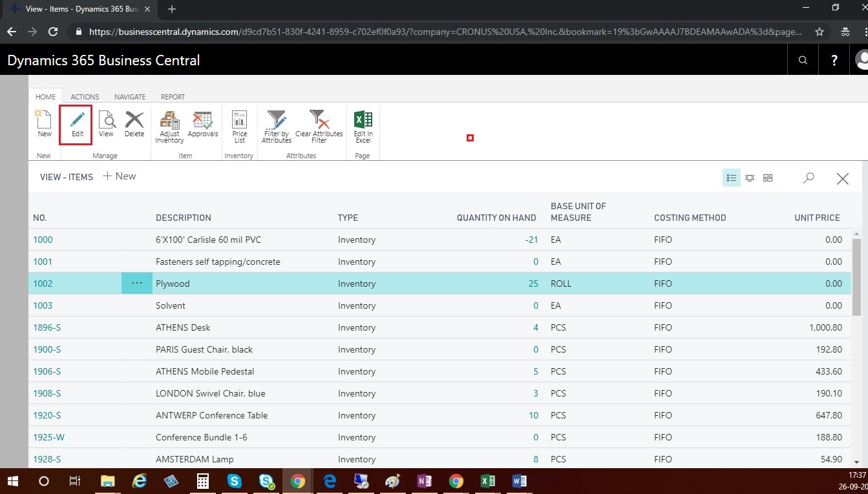
Task: Click the list vertical scrollbar thumb
Action: coord(858,278)
